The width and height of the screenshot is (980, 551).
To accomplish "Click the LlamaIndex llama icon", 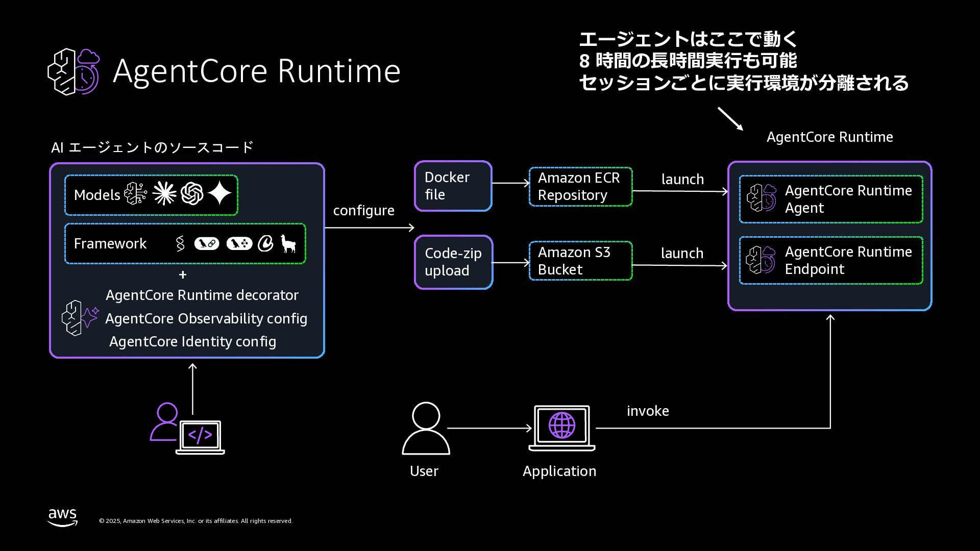I will [x=288, y=244].
